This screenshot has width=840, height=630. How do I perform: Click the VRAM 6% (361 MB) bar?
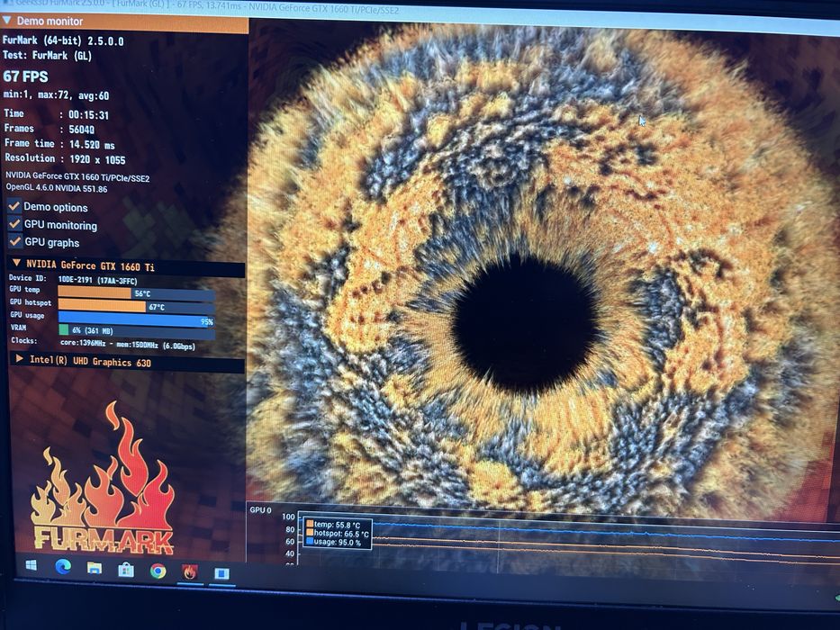137,331
